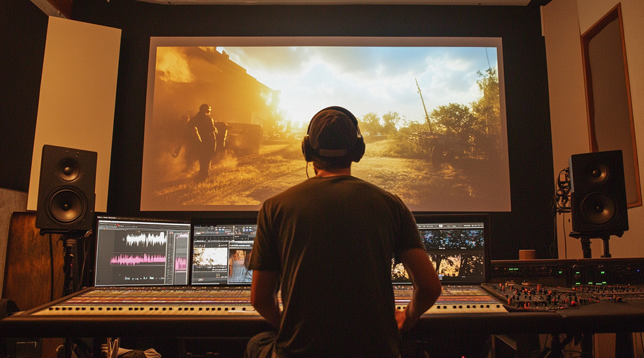Screen dimensions: 644x358
Task: Click the title bar of right monitor window
Action: pos(452,226)
